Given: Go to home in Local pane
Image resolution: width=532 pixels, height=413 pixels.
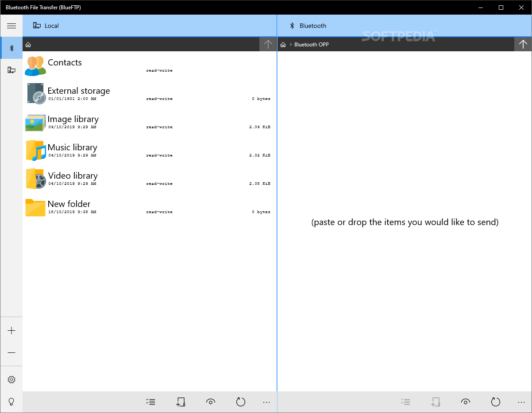Looking at the screenshot, I should tap(28, 45).
